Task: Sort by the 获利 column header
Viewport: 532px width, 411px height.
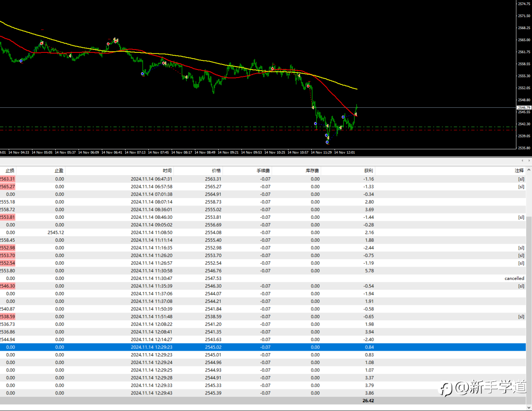Action: (x=368, y=171)
